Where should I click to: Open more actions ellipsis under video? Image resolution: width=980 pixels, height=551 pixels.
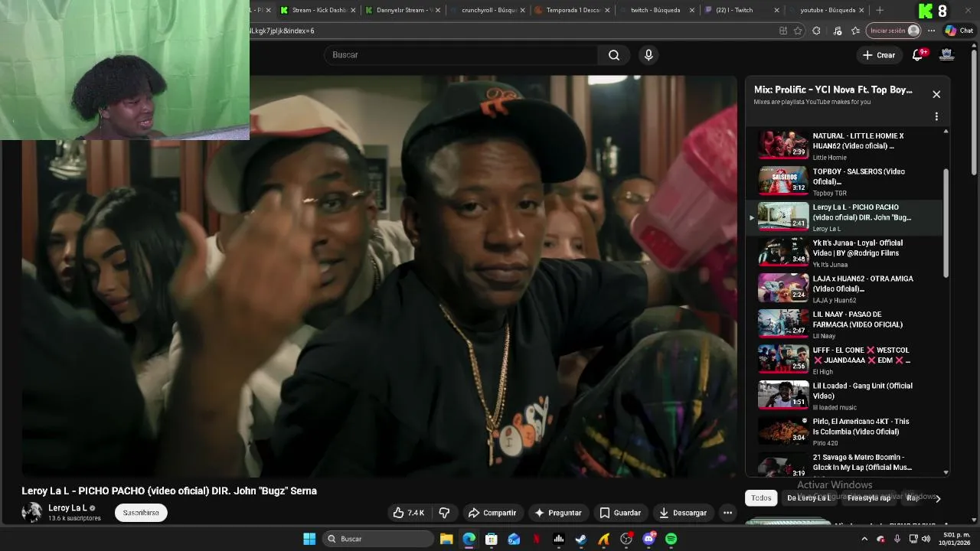(728, 513)
